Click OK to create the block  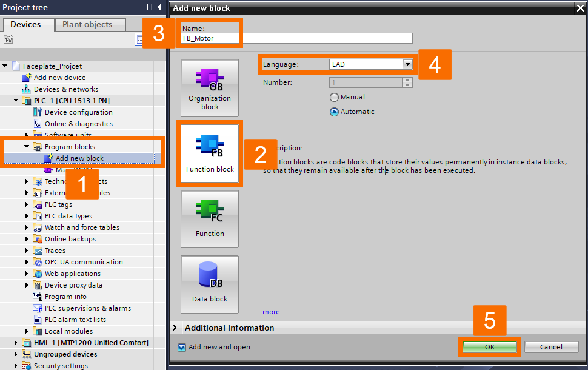point(489,346)
